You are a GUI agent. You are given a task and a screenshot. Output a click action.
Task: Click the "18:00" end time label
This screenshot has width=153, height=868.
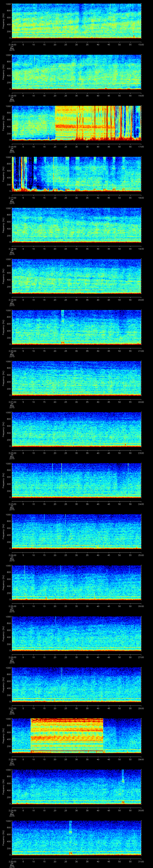coord(141,198)
